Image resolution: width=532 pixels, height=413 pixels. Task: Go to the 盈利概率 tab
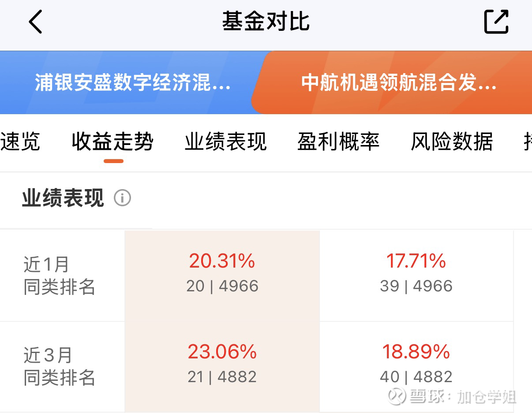[338, 142]
